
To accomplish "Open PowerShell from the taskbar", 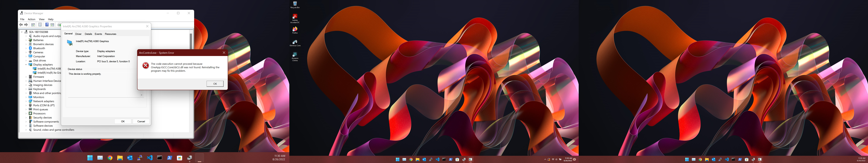I will click(170, 158).
